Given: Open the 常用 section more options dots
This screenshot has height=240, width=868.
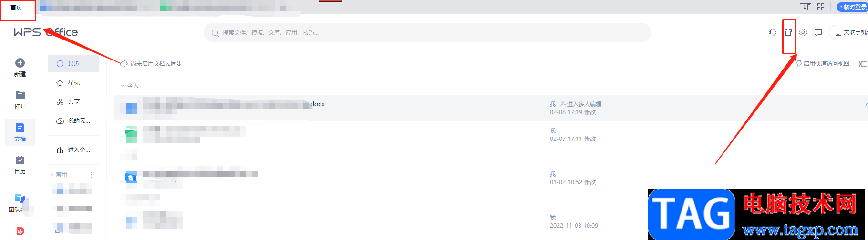Looking at the screenshot, I should [92, 175].
